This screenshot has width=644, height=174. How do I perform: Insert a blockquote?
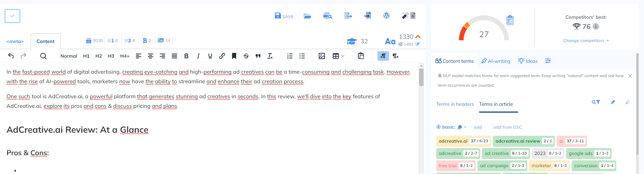pyautogui.click(x=258, y=56)
